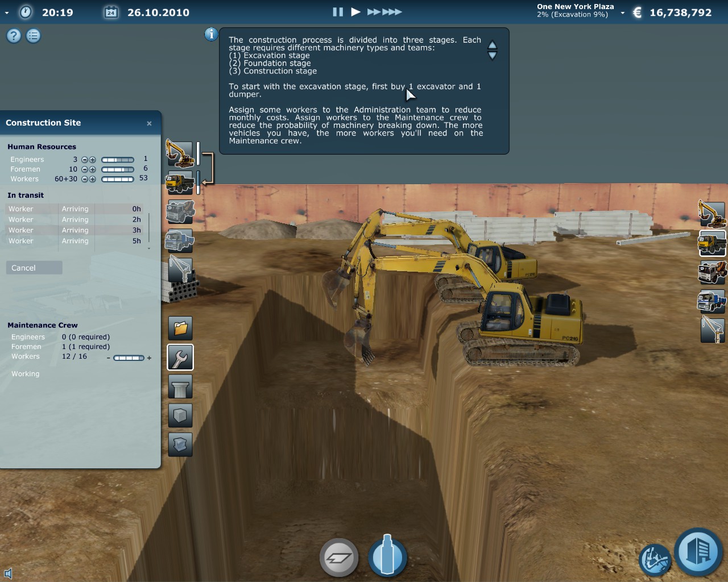Toggle the sound speaker icon

click(x=8, y=573)
